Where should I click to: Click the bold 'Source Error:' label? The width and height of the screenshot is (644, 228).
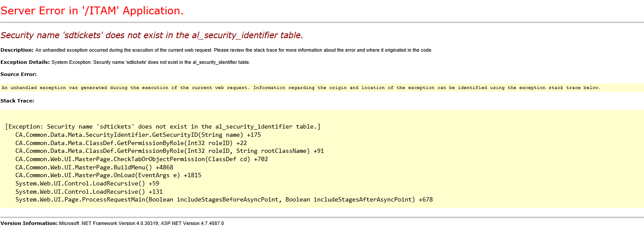coord(19,74)
